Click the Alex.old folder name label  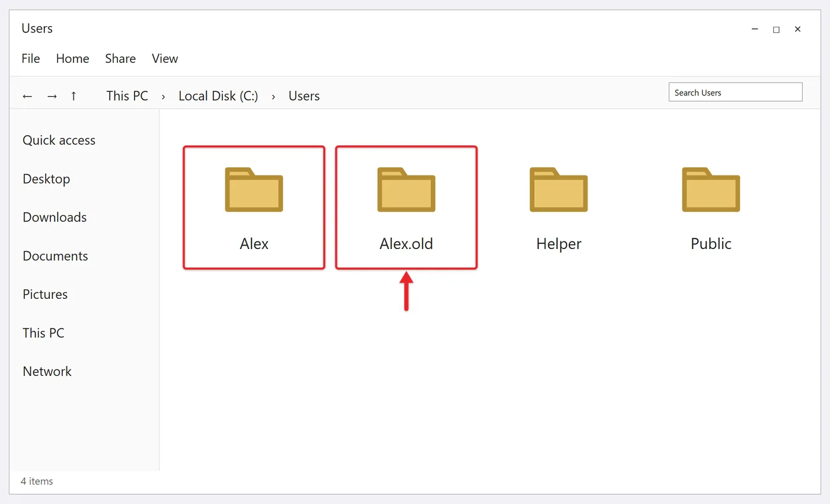[x=406, y=244]
